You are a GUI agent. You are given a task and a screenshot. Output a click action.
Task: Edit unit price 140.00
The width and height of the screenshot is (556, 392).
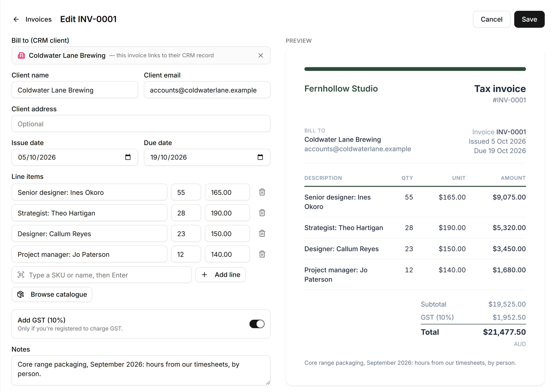tap(227, 254)
